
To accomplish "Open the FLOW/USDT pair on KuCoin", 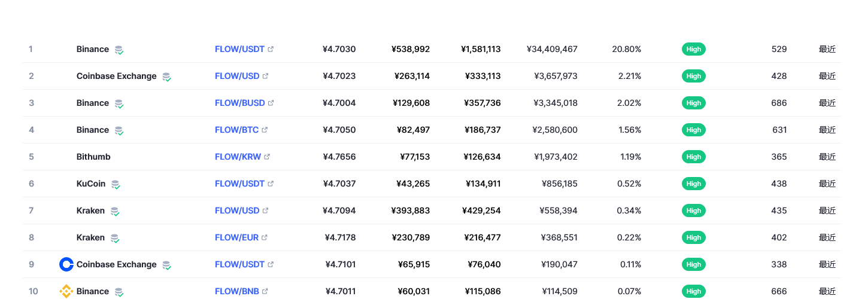I will tap(239, 184).
